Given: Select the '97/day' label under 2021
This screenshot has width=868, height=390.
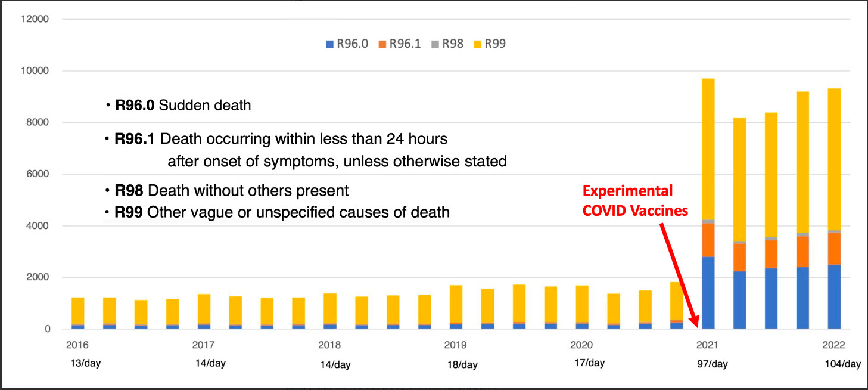Looking at the screenshot, I should 713,363.
